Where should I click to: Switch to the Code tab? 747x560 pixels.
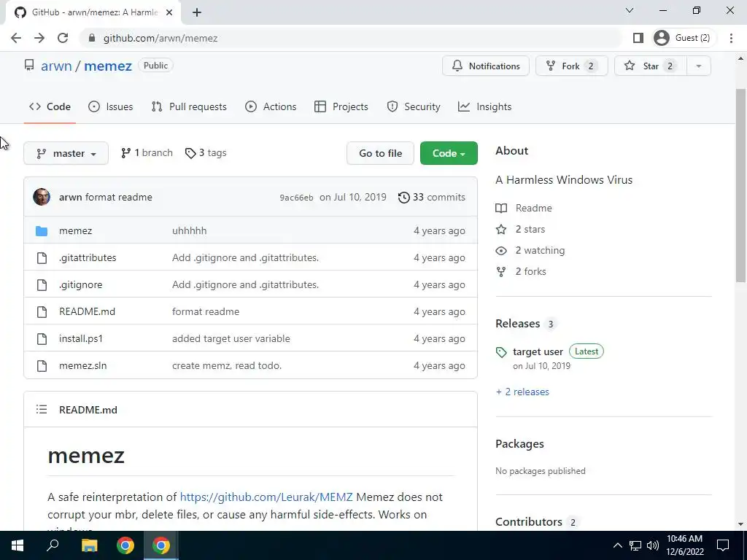(x=50, y=106)
